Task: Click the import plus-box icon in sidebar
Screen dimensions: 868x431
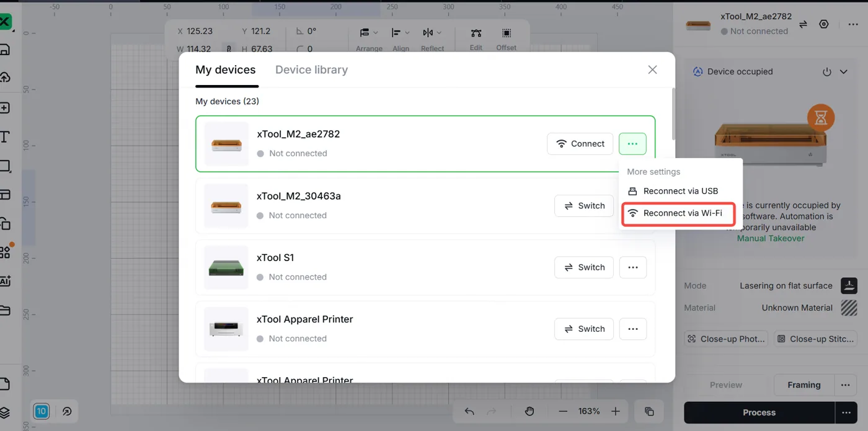Action: coord(4,108)
